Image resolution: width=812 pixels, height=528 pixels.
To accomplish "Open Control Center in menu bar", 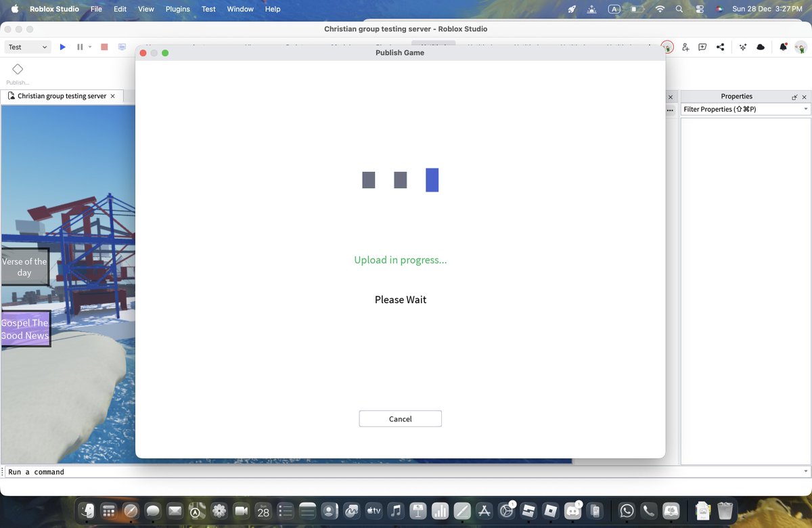I will point(700,9).
